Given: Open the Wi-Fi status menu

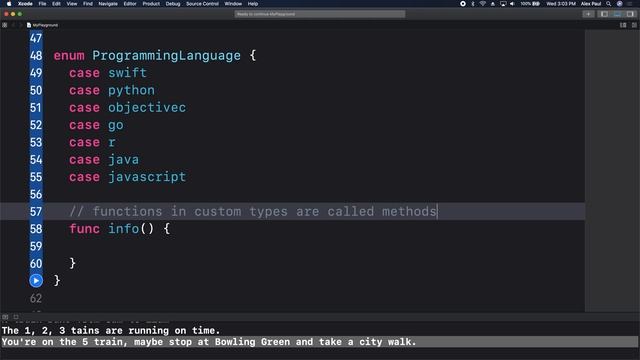Looking at the screenshot, I should coord(482,4).
